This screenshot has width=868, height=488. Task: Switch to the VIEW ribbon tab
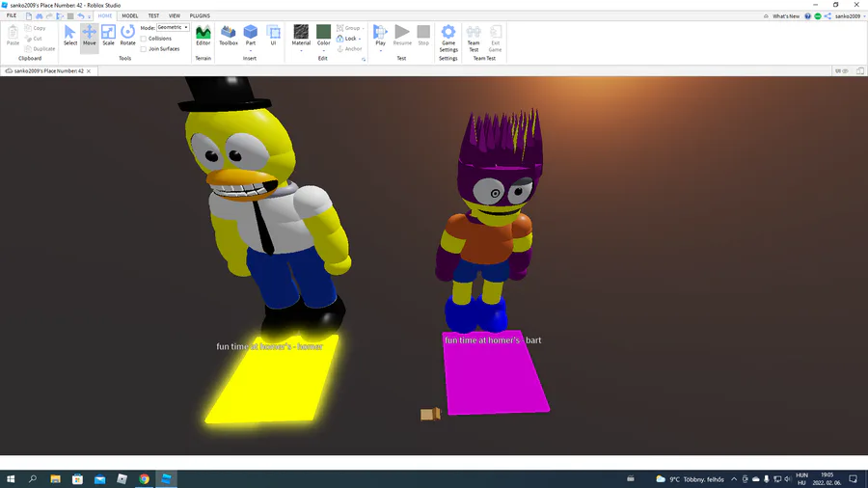[175, 16]
